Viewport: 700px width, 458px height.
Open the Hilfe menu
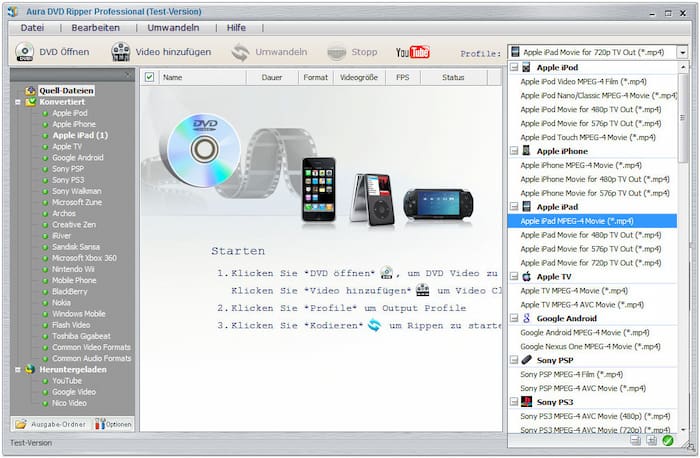[x=236, y=28]
